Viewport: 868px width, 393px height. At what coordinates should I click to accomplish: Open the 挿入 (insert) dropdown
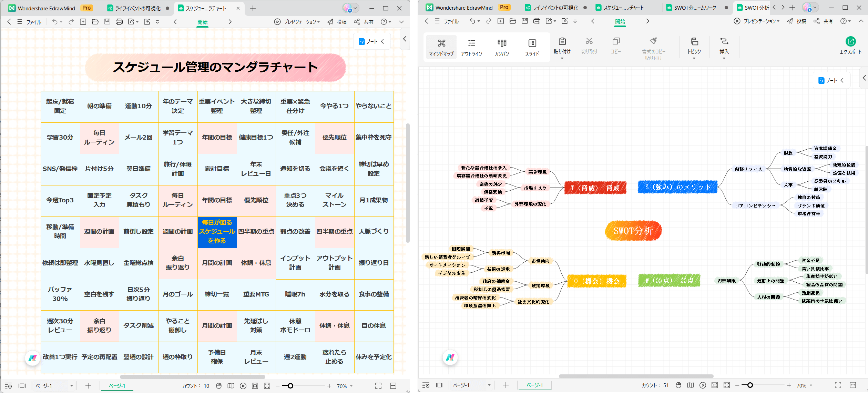point(724,58)
